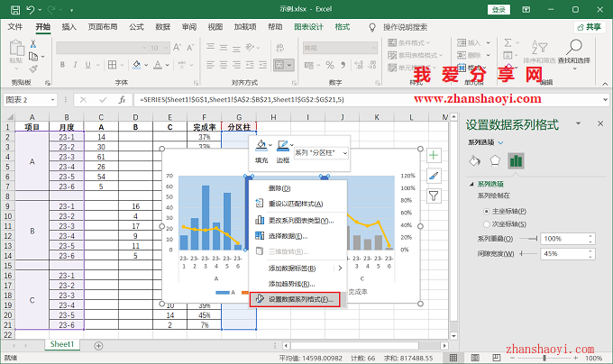
Task: Open Series Options bar chart tab
Action: tap(516, 161)
